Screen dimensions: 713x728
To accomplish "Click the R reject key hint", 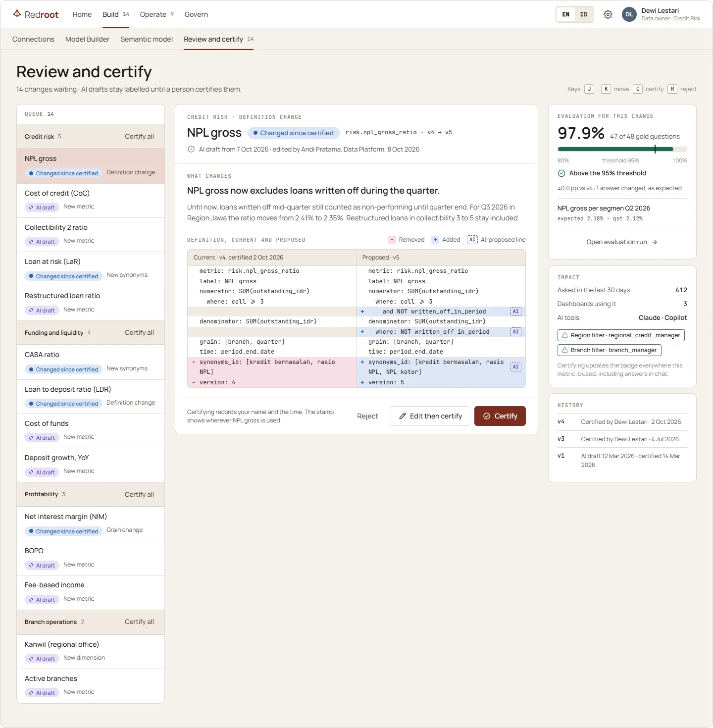I will click(x=672, y=89).
